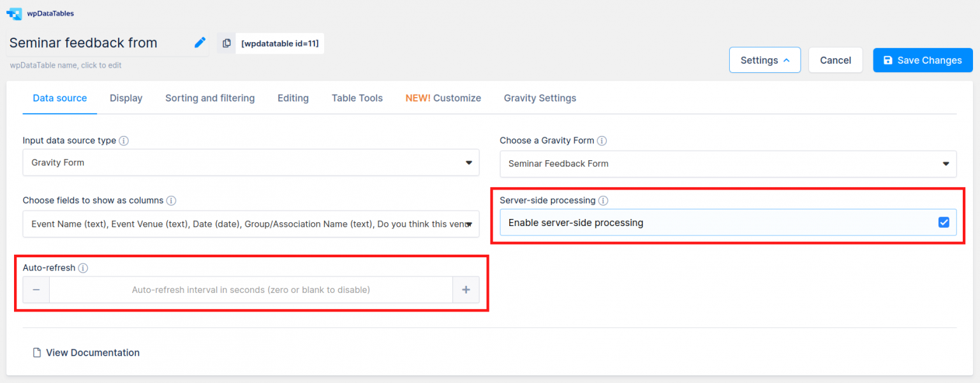Viewport: 980px width, 383px height.
Task: Collapse the Settings panel button
Action: point(764,60)
